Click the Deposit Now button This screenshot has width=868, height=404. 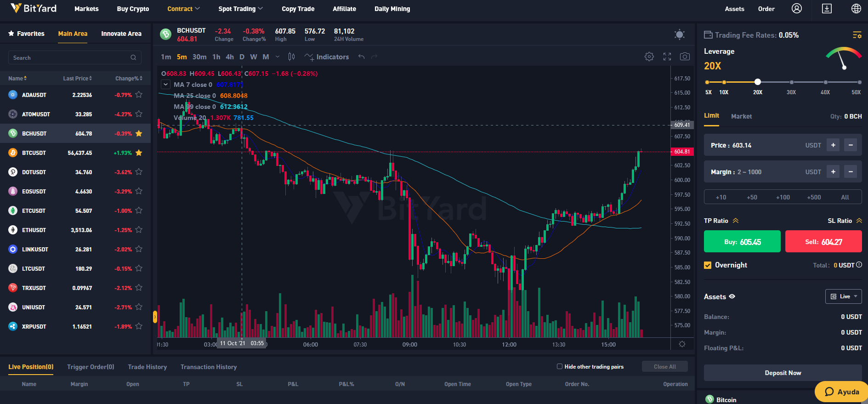tap(783, 373)
